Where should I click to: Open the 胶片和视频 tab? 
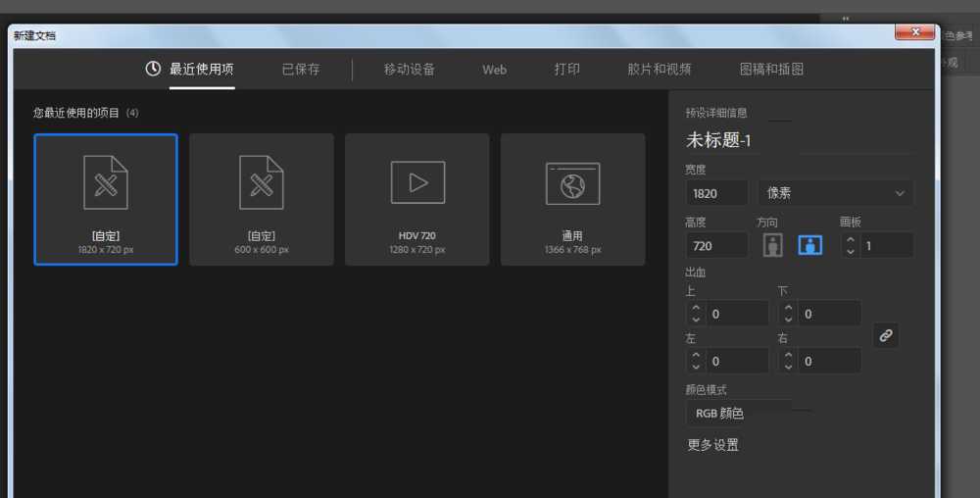pyautogui.click(x=660, y=70)
